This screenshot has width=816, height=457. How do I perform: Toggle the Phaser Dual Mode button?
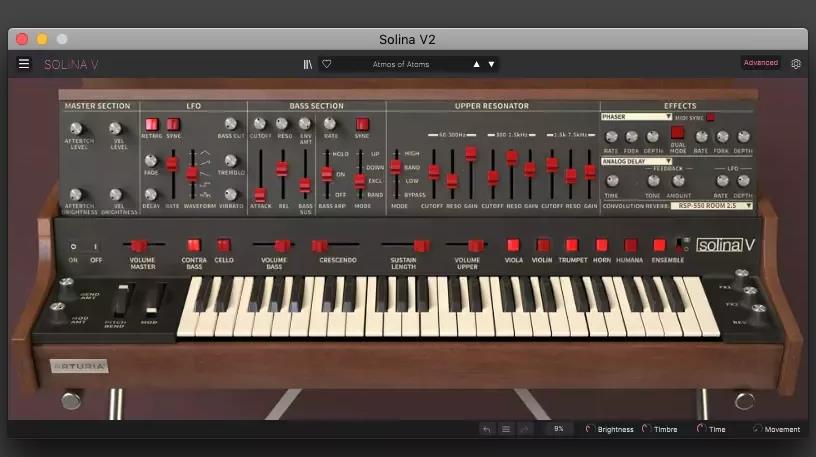coord(677,132)
